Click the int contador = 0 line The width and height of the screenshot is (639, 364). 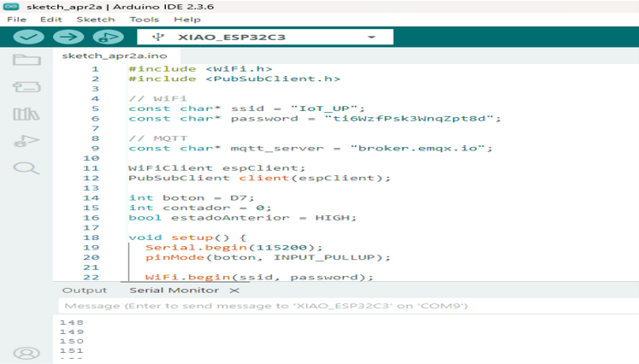[199, 208]
